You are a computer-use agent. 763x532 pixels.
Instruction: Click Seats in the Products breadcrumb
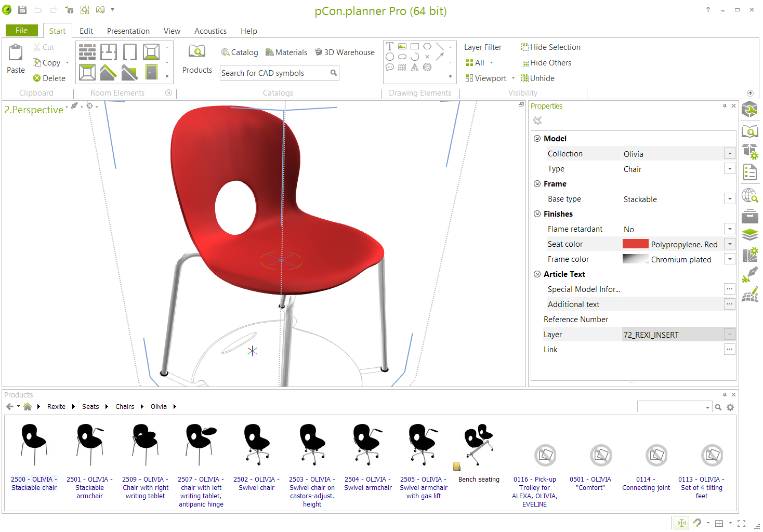click(90, 407)
